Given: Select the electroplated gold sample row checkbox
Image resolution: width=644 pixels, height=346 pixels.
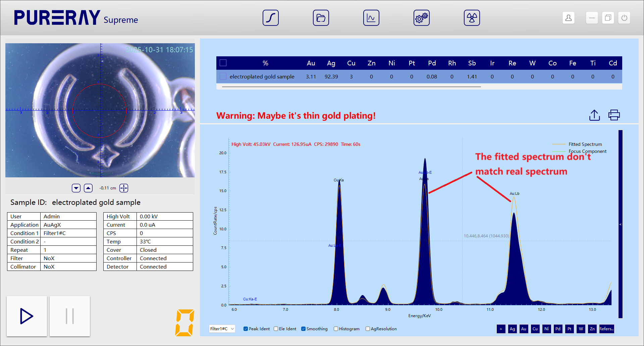Looking at the screenshot, I should pyautogui.click(x=223, y=76).
